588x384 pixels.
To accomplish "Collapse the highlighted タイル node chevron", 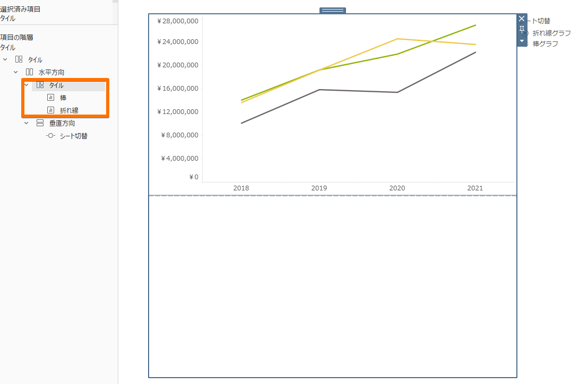I will [26, 85].
